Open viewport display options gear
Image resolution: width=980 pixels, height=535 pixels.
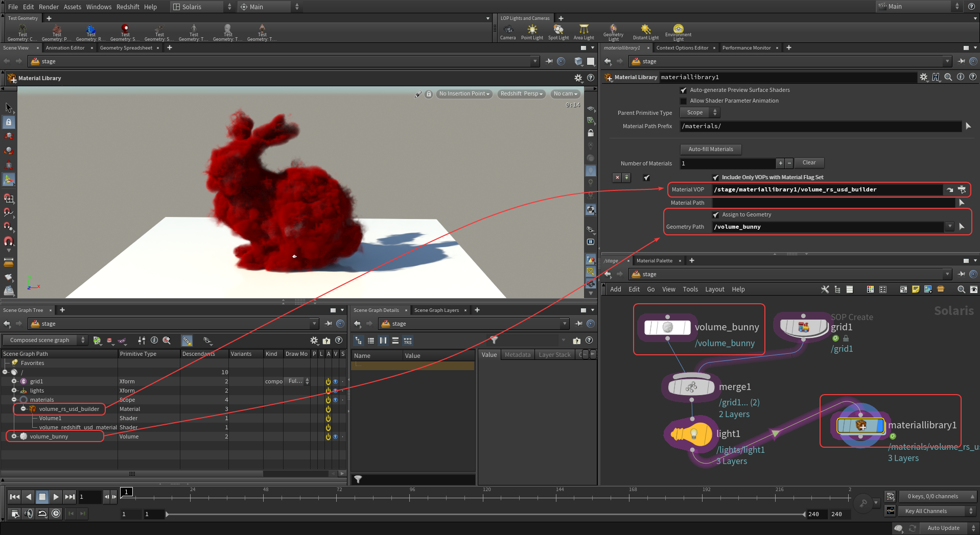(578, 78)
